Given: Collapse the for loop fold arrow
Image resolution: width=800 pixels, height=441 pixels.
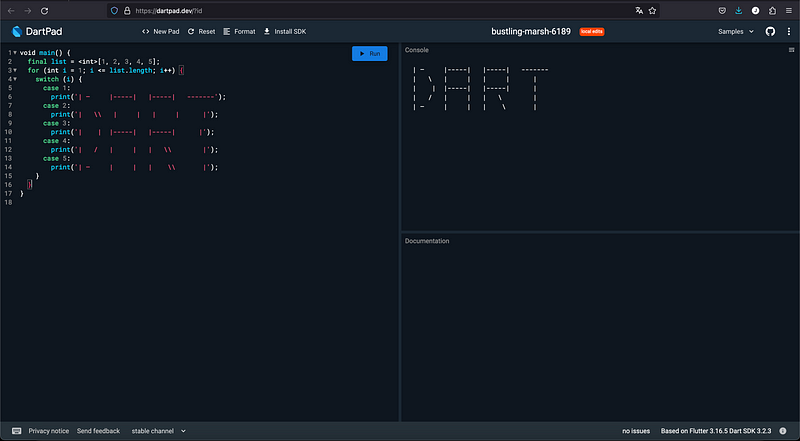Looking at the screenshot, I should pyautogui.click(x=15, y=70).
